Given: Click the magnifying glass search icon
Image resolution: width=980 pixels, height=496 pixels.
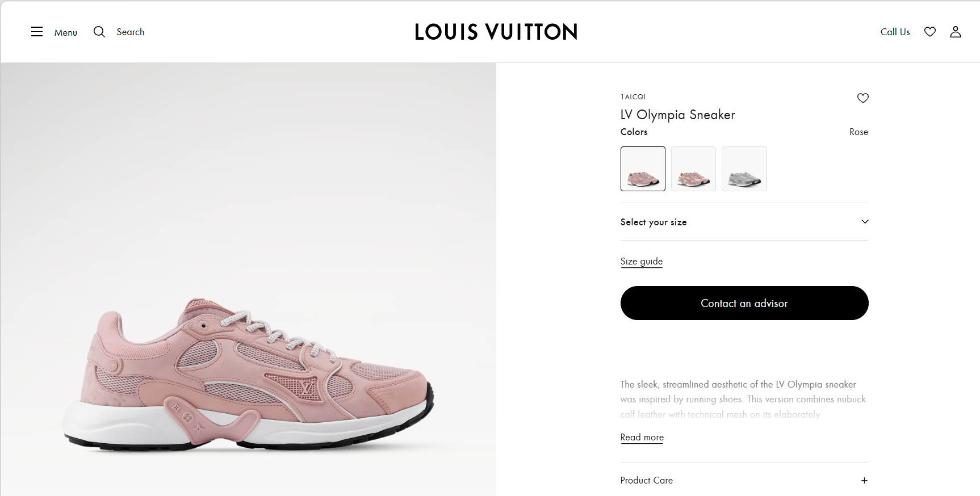Looking at the screenshot, I should [x=99, y=32].
